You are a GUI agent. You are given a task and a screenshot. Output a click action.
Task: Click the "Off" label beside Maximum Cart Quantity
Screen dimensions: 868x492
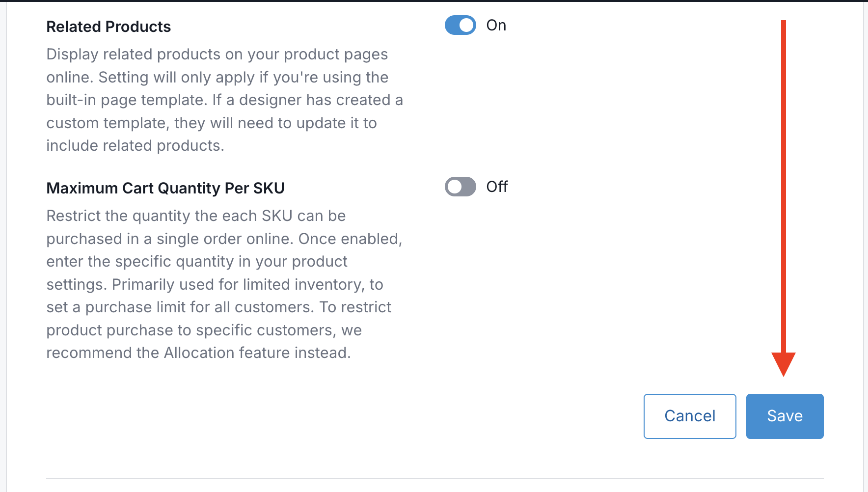(x=497, y=187)
